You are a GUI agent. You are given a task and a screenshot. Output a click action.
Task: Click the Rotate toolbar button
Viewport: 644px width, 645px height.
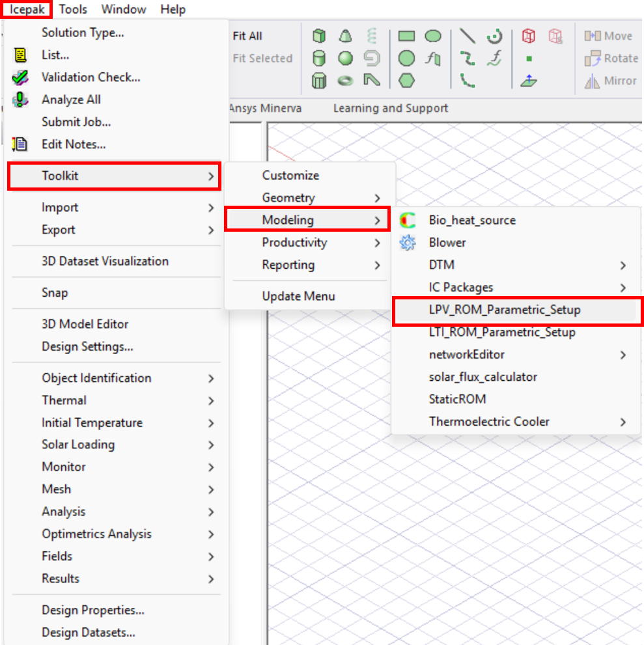pos(611,59)
